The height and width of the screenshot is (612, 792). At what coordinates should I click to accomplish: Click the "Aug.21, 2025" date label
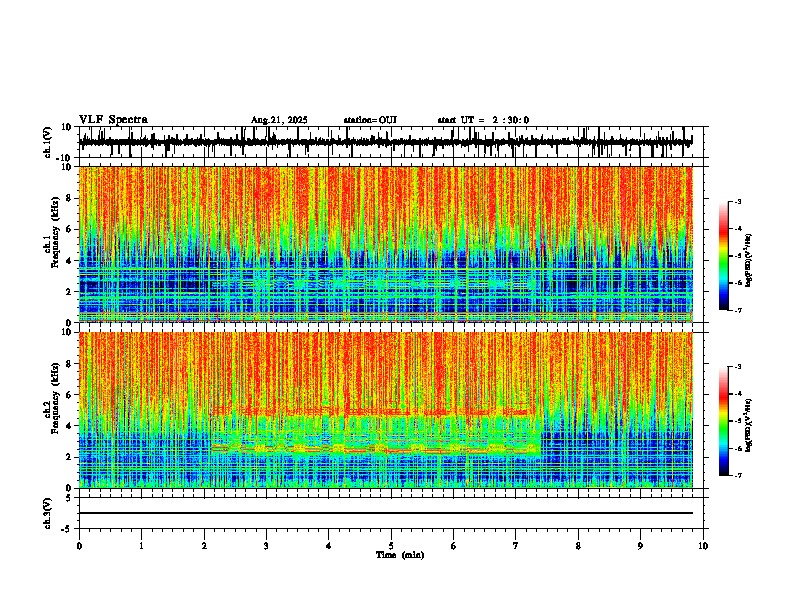point(279,120)
